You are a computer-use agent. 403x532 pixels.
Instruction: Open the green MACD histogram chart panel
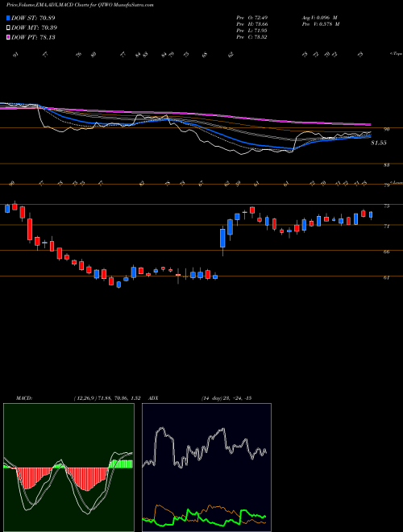point(69,468)
